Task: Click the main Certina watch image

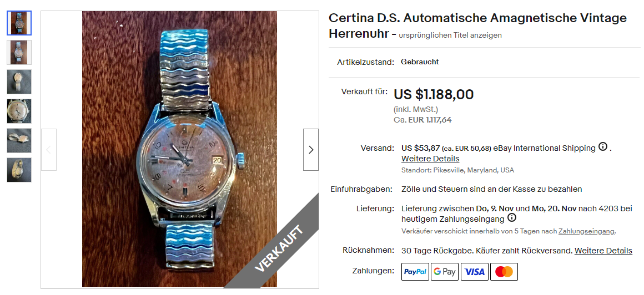Action: 179,149
